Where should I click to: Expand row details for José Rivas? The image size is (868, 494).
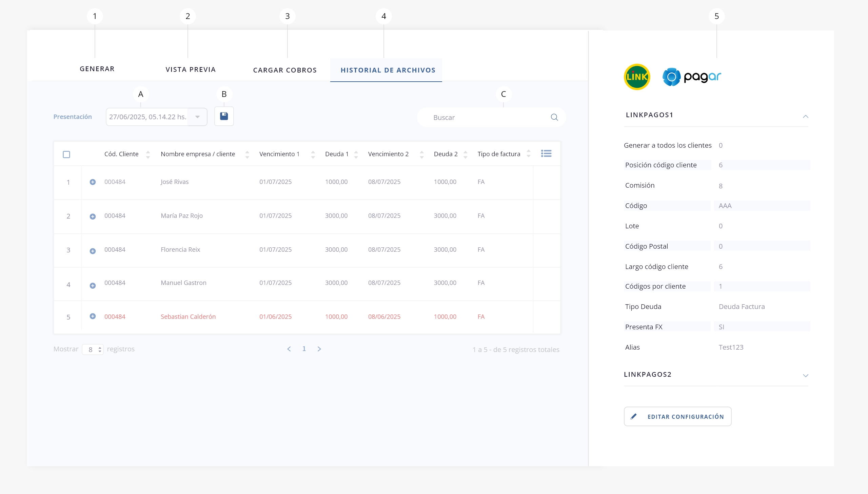click(x=92, y=182)
